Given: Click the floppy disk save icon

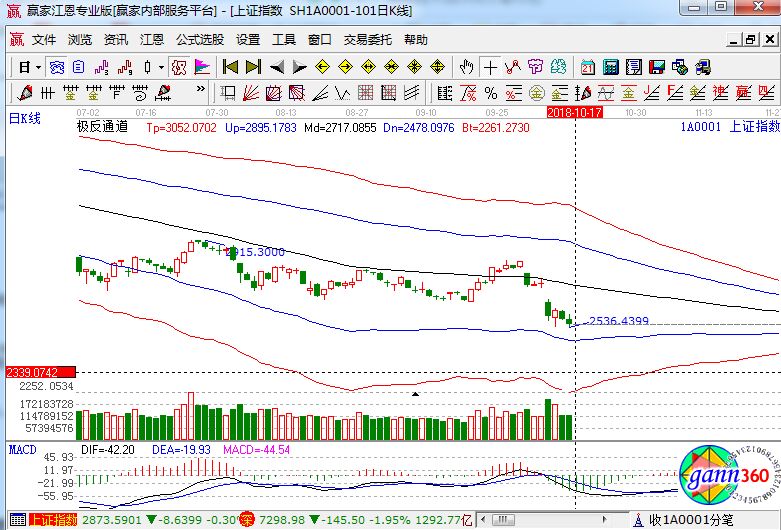Looking at the screenshot, I should pyautogui.click(x=658, y=67).
